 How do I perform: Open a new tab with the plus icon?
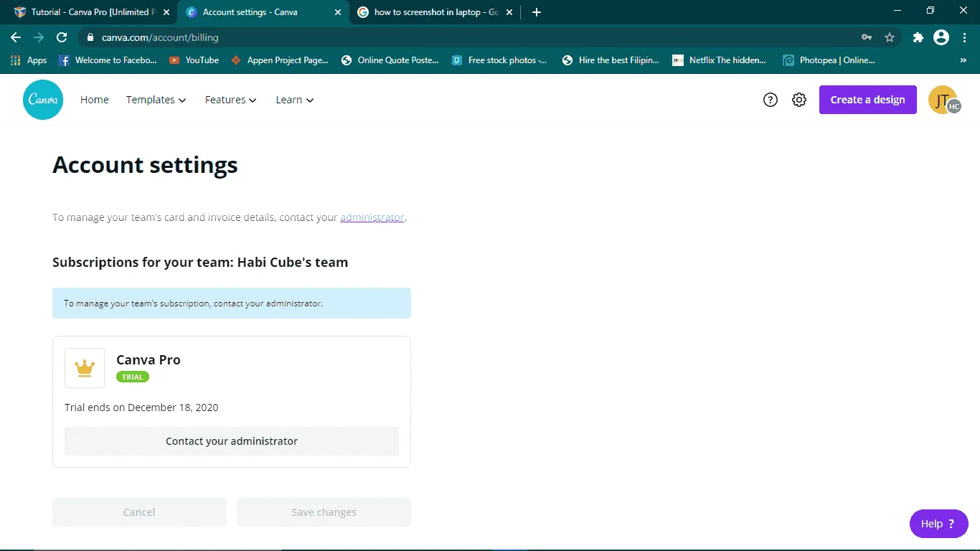(x=537, y=12)
